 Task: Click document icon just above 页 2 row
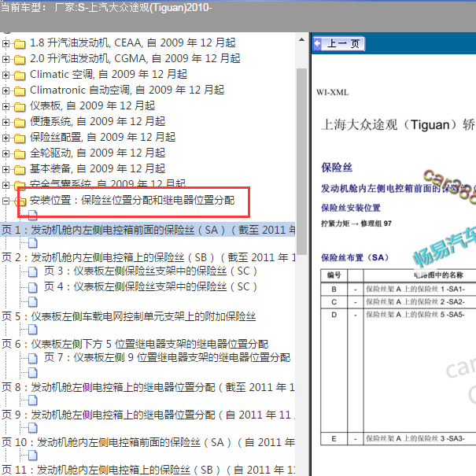click(33, 243)
